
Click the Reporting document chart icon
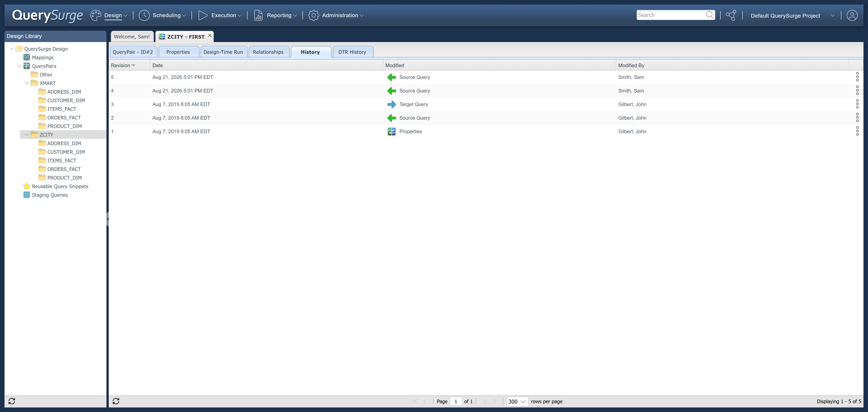click(258, 15)
